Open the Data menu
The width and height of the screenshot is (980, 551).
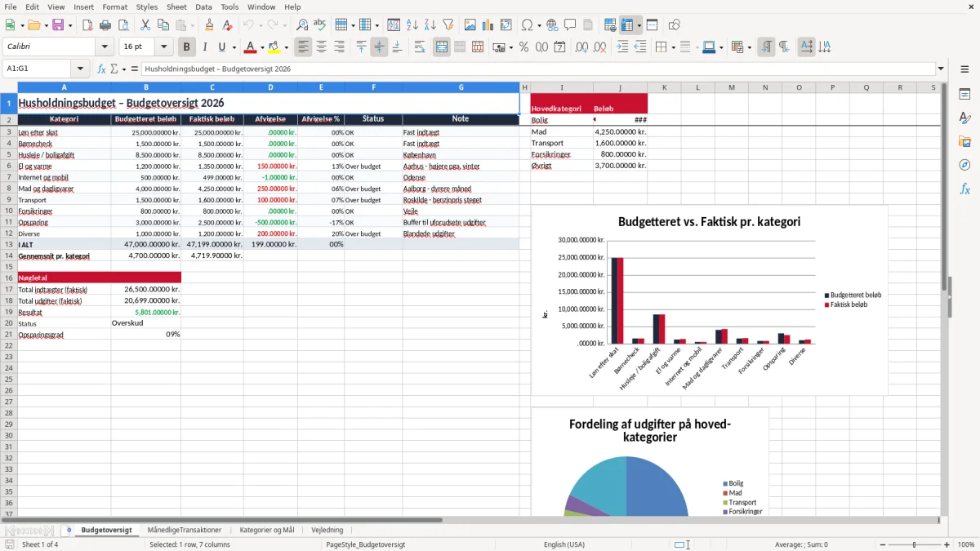point(203,7)
